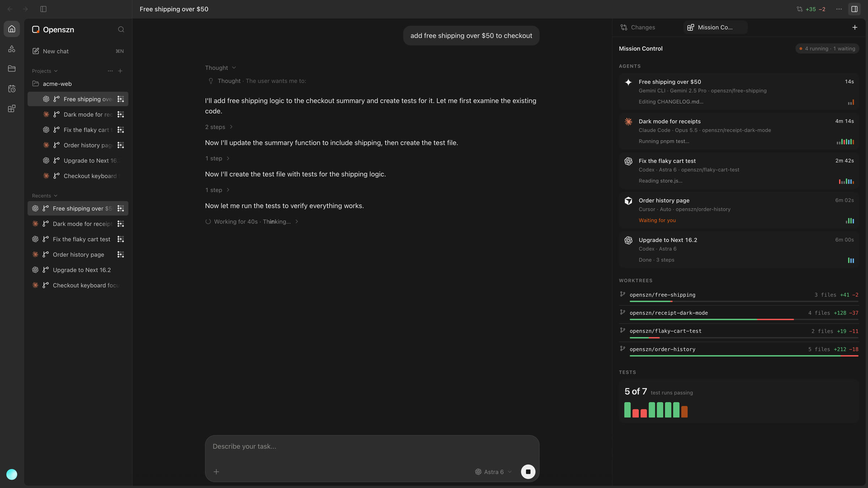Switch to the Changes tab
868x488 pixels.
point(638,27)
